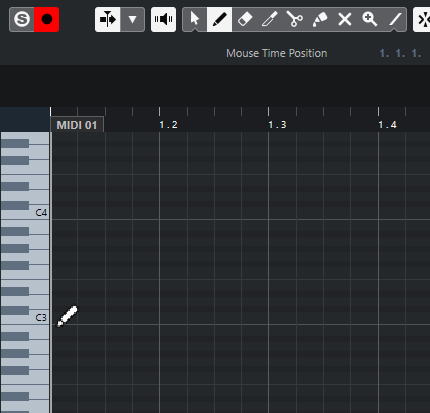Select the Mute X tool
430x413 pixels.
pos(345,20)
